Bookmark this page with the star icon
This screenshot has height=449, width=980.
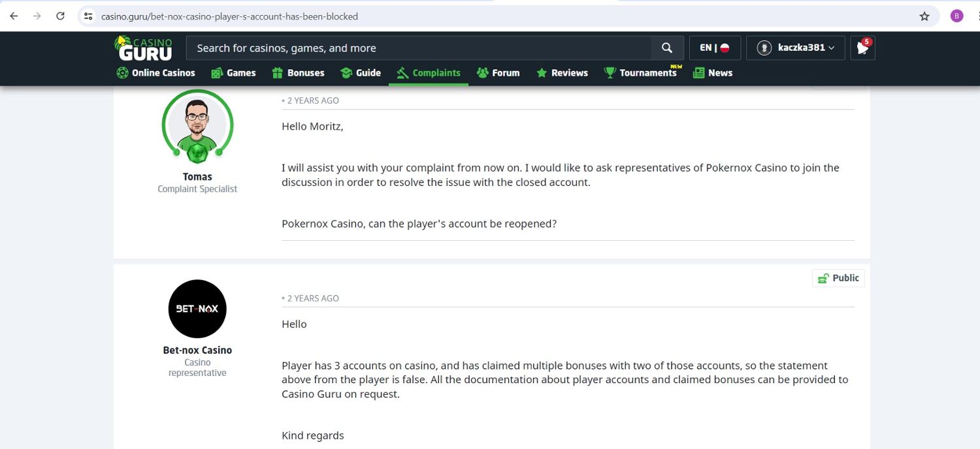coord(924,16)
